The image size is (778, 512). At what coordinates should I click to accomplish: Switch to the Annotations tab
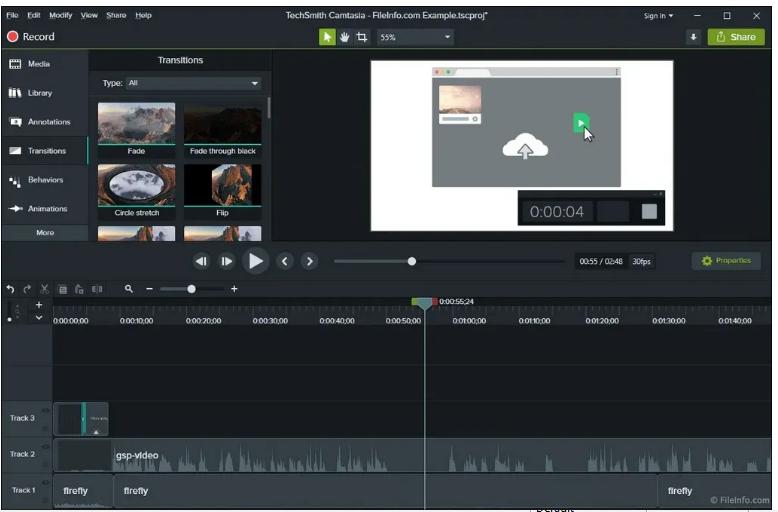(x=44, y=122)
